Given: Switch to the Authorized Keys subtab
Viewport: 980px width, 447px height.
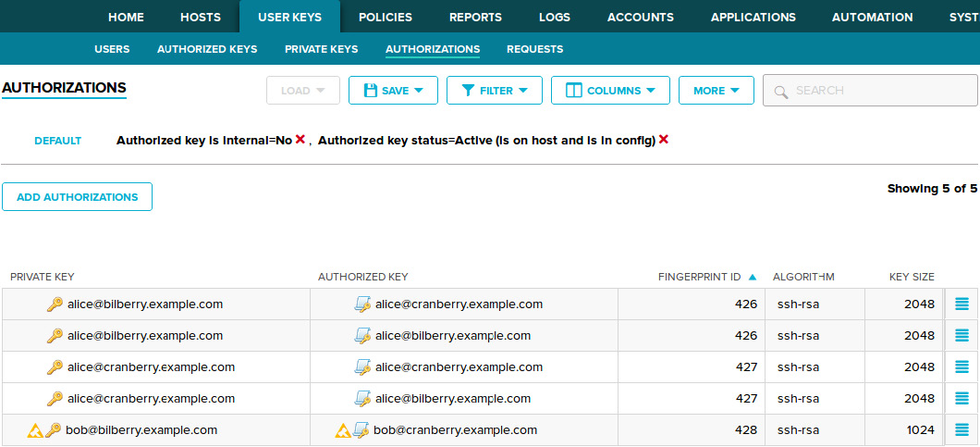Looking at the screenshot, I should [207, 49].
